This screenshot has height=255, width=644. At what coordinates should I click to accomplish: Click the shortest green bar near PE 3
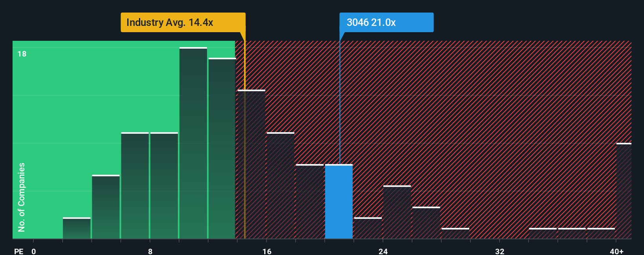click(x=77, y=228)
